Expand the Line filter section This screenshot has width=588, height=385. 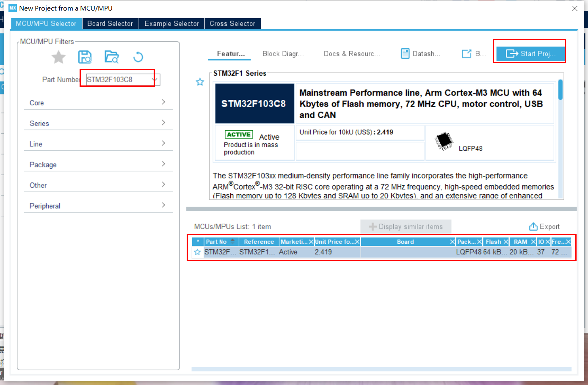click(98, 144)
